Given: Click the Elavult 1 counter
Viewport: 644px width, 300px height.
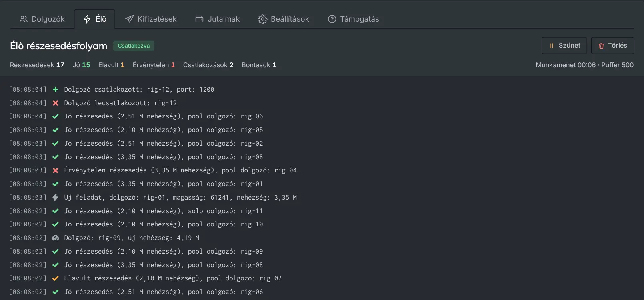Looking at the screenshot, I should 111,65.
